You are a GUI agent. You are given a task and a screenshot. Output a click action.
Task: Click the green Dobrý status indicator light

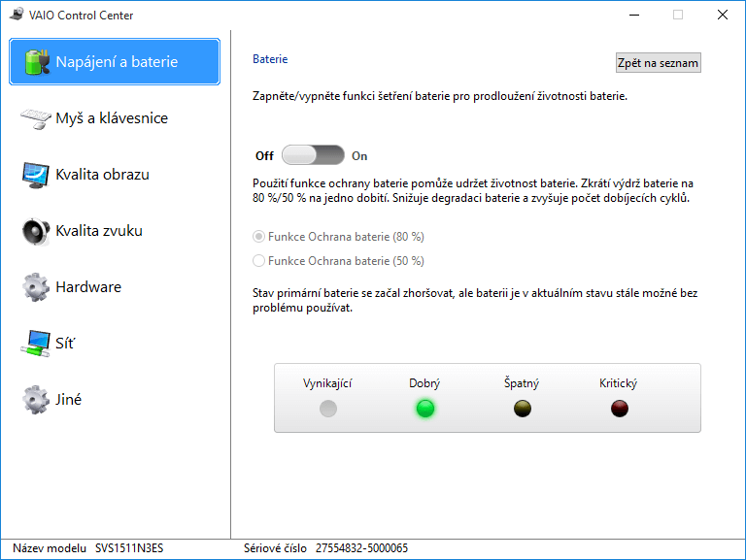pos(425,409)
